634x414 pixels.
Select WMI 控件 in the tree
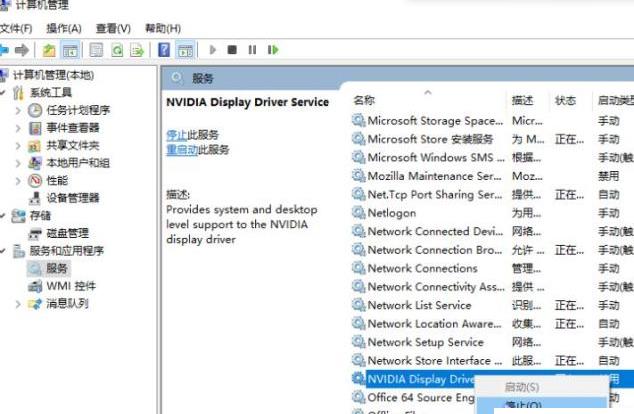[71, 286]
